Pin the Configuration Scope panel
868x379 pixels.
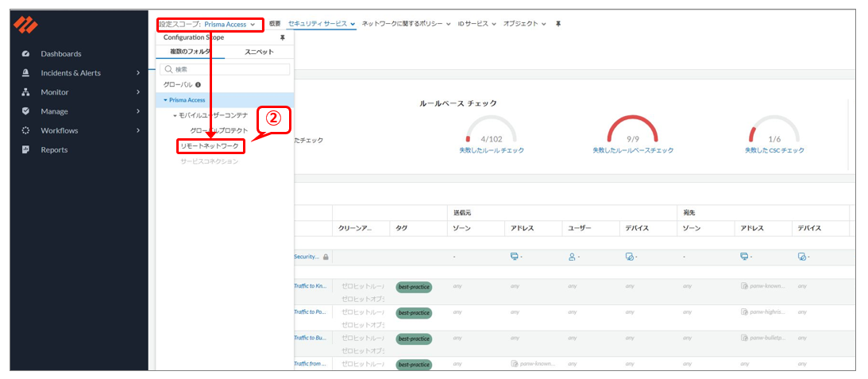[x=282, y=38]
